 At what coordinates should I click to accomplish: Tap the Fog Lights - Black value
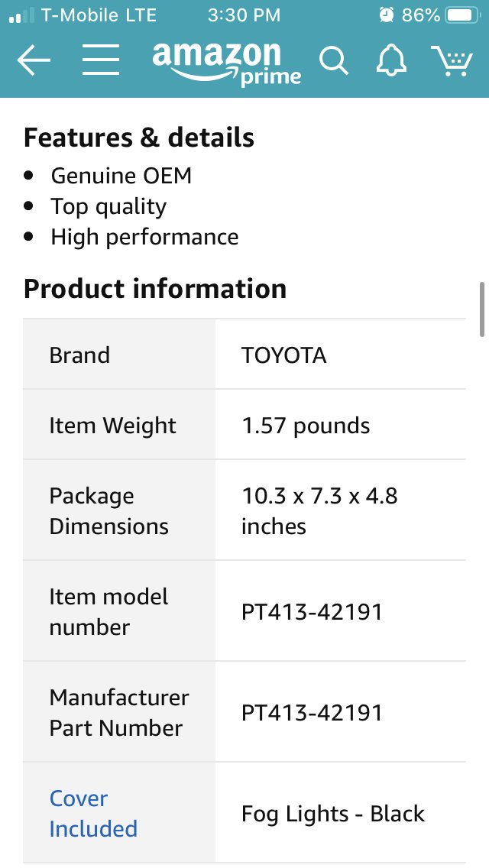click(333, 814)
